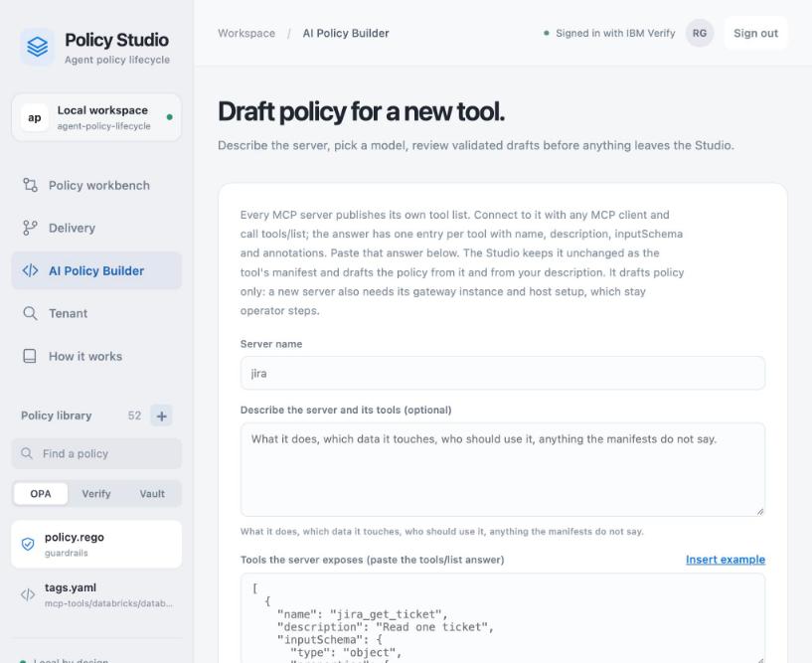The image size is (812, 663).
Task: Click the "jira_get_ticket" name line in JSON
Action: pos(363,614)
